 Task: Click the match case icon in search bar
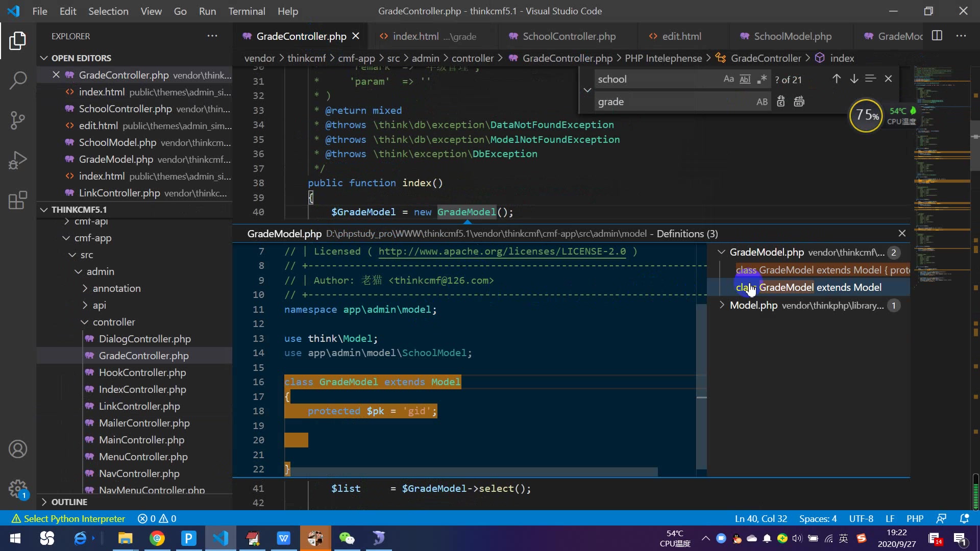coord(728,79)
